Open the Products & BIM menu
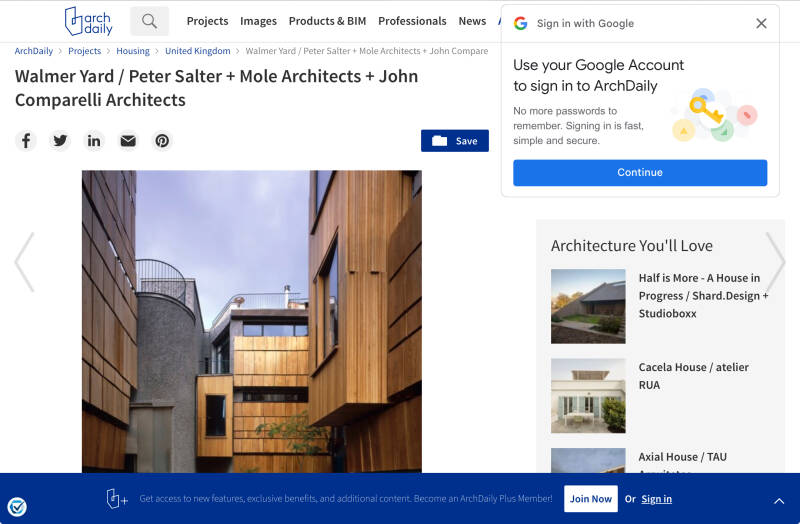Screen dimensions: 800x524 328,21
